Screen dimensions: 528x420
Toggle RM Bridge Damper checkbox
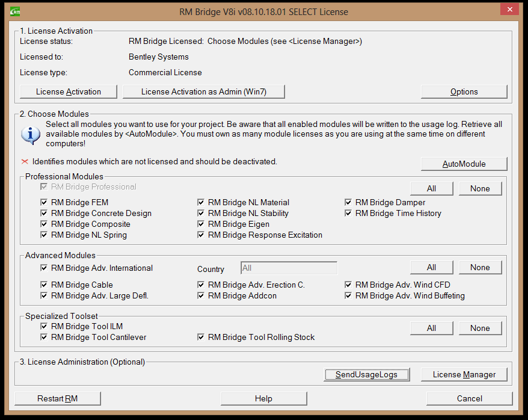pos(348,202)
